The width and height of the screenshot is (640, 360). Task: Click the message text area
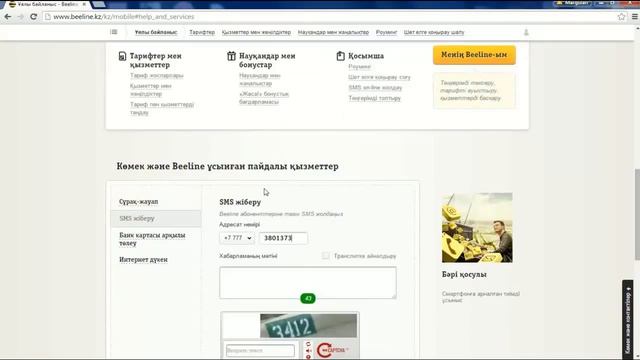[308, 283]
